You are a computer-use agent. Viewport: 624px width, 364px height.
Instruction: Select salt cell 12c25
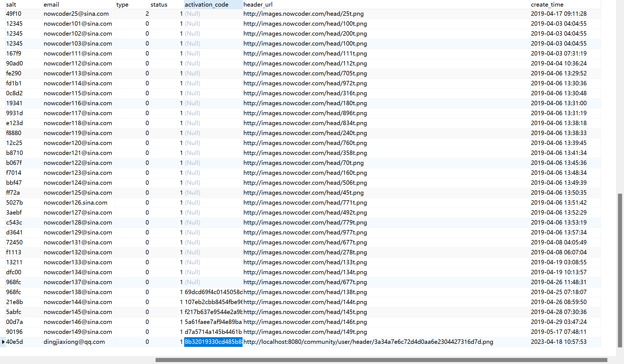point(24,143)
